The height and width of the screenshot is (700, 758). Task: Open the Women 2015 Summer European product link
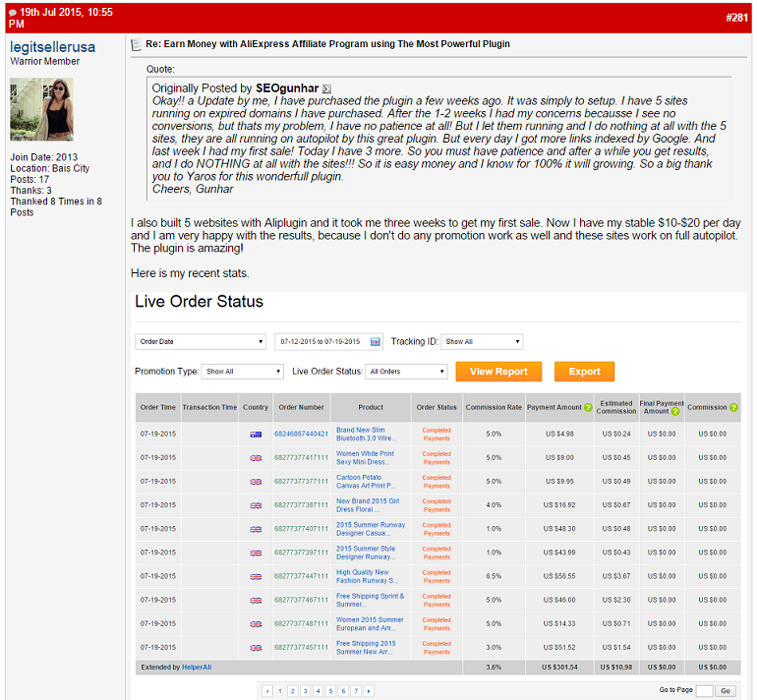(x=370, y=623)
